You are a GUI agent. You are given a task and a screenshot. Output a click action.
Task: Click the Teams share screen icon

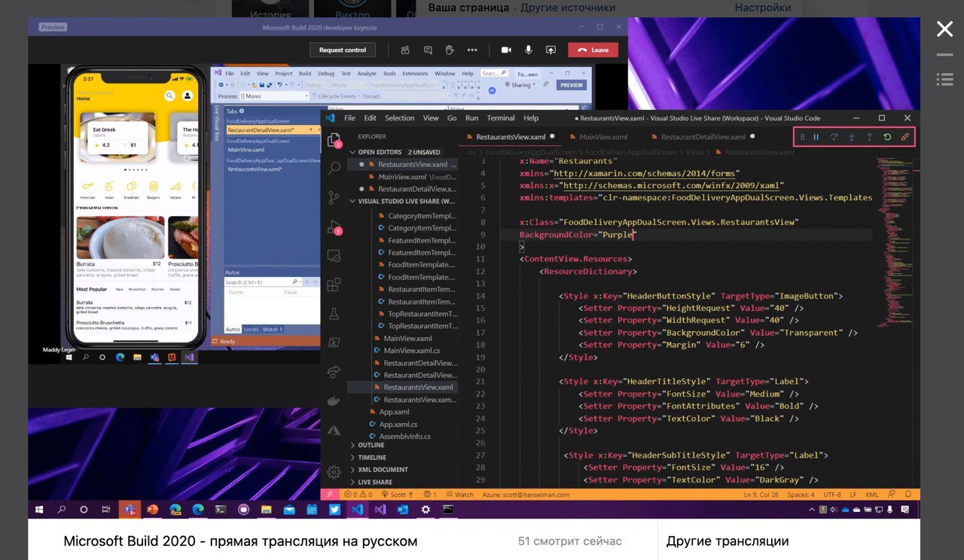[551, 50]
